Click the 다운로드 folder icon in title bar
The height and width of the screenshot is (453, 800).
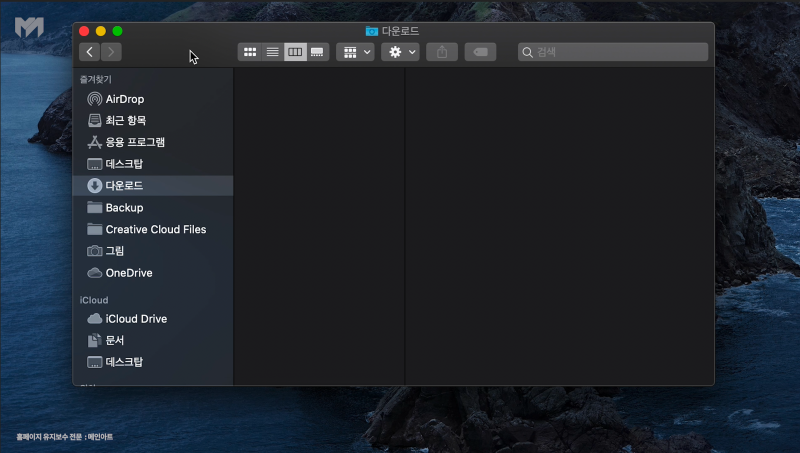click(371, 31)
